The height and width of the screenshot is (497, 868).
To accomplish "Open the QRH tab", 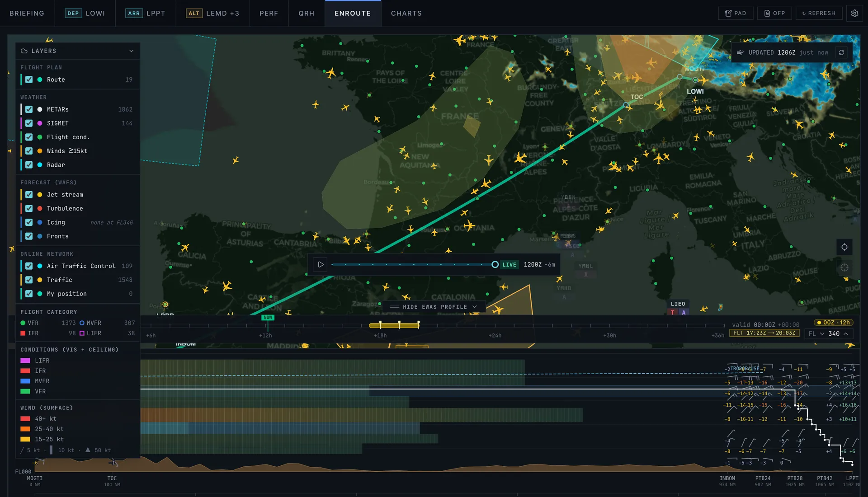I will 307,13.
